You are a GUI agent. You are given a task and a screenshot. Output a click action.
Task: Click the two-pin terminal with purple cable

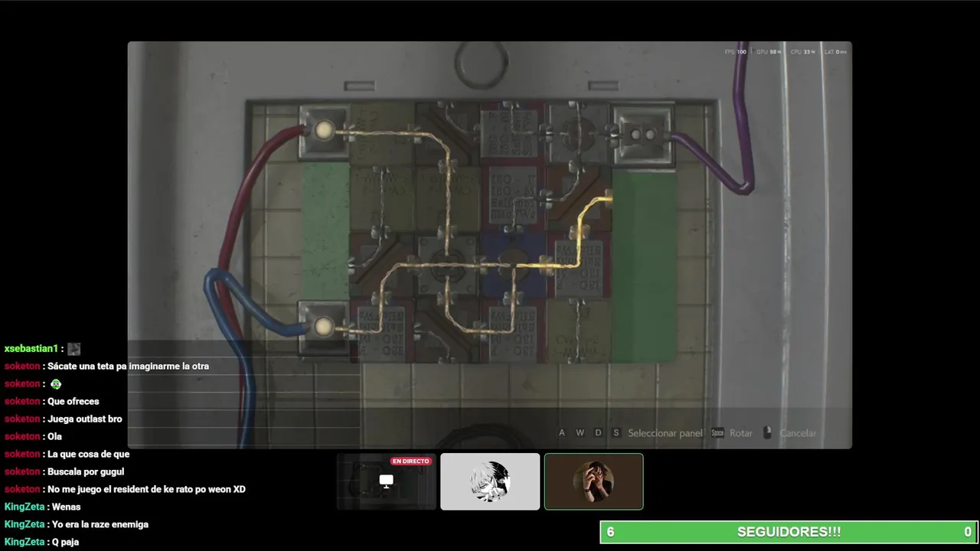click(643, 135)
